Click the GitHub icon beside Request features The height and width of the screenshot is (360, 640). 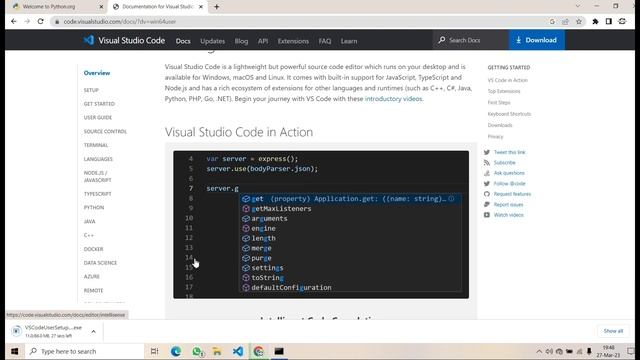coord(487,194)
